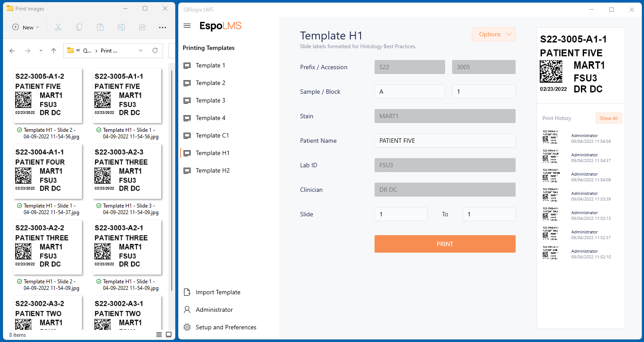Go forward in Print Images explorer
Viewport: 644px width, 342px height.
pyautogui.click(x=28, y=51)
